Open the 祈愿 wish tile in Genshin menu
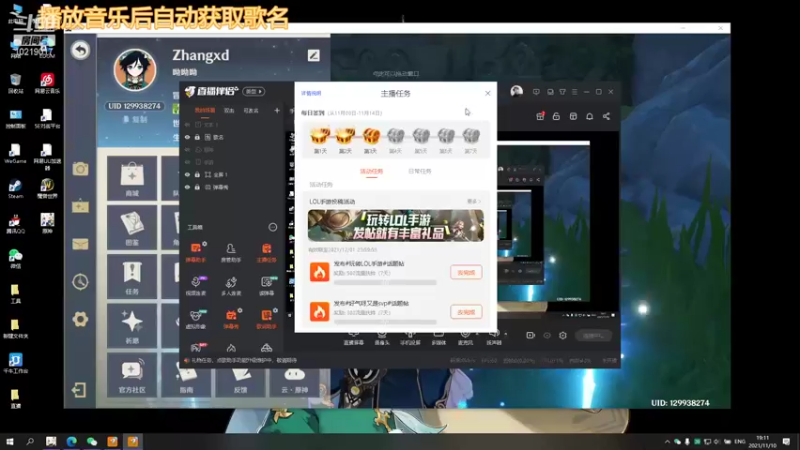This screenshot has width=800, height=450. [x=132, y=326]
